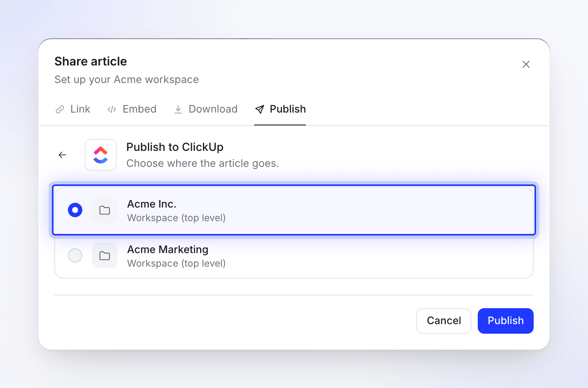Click "Set up your Acme workspace" subtitle
Screen dimensions: 588x388
(x=127, y=79)
